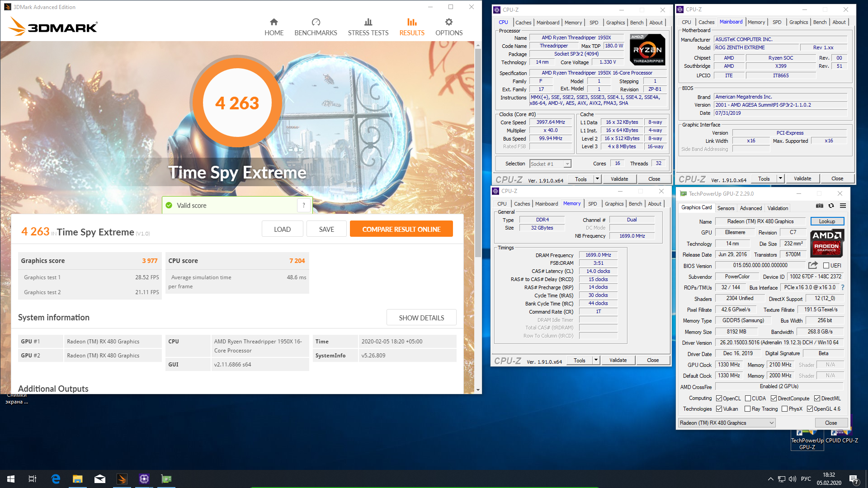
Task: Open SPD tab in CPU-Z Mainboard window
Action: pos(777,22)
